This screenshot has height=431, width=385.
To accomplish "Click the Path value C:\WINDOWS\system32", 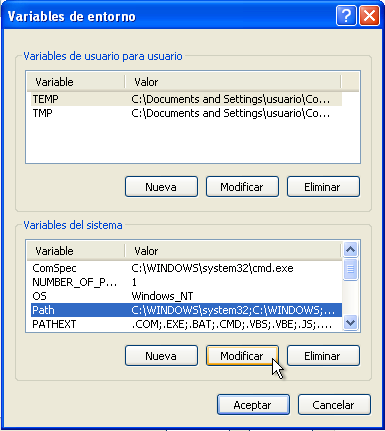I will tap(233, 310).
